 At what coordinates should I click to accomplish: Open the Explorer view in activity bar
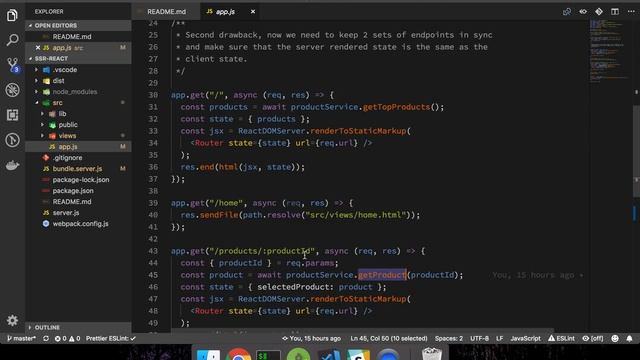(x=12, y=15)
